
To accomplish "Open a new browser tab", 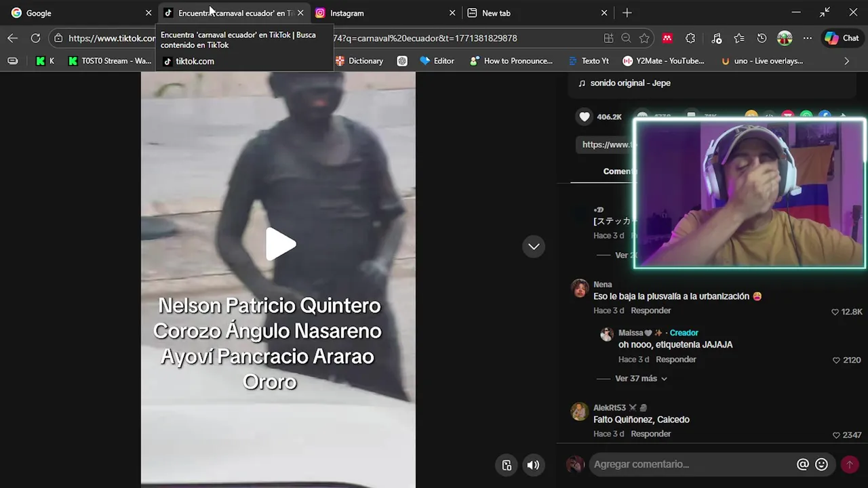I will pos(627,13).
